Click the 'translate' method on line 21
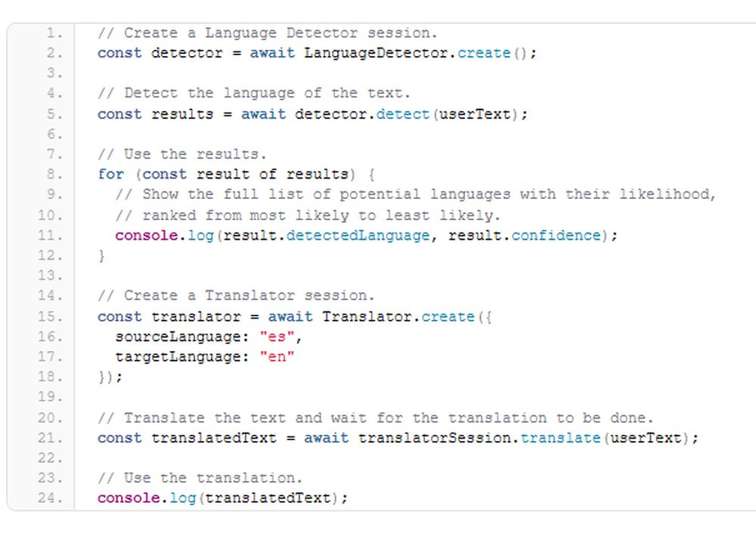The image size is (756, 540). tap(560, 438)
